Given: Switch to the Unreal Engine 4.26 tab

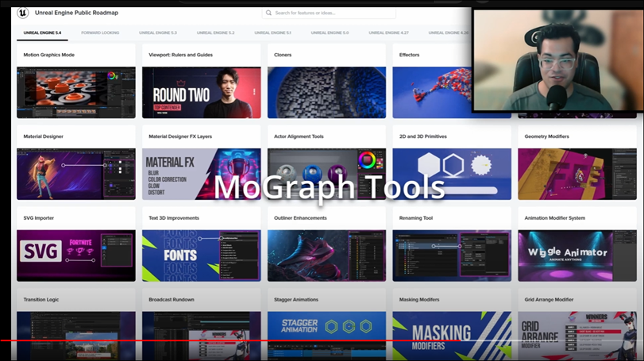Looking at the screenshot, I should 449,33.
